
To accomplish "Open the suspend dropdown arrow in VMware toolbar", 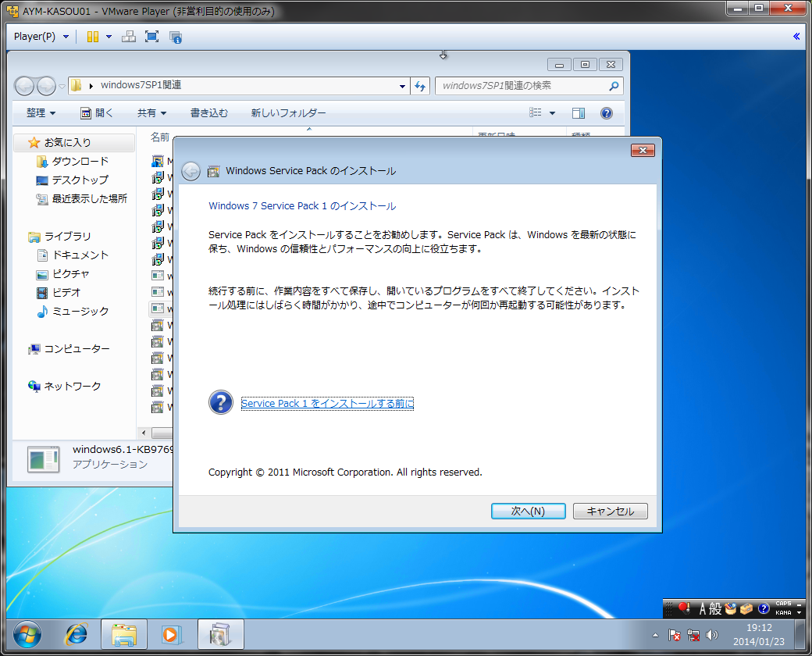I will click(109, 37).
